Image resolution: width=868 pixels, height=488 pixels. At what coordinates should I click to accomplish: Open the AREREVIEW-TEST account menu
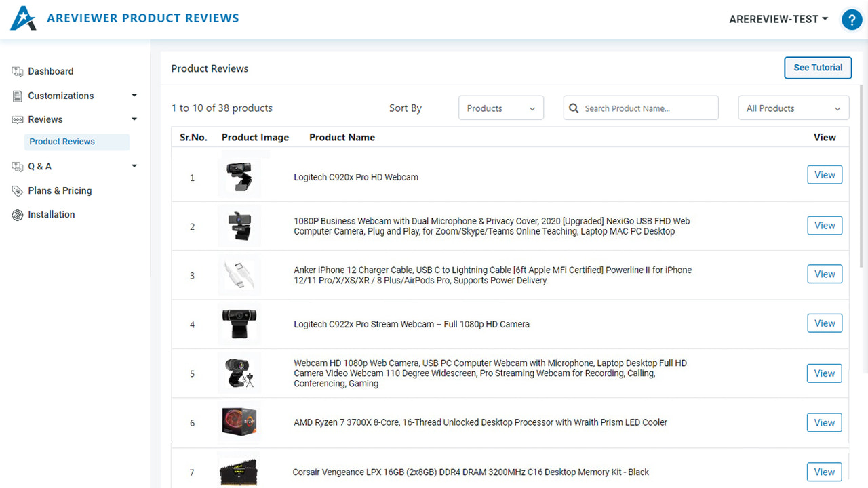click(x=778, y=19)
